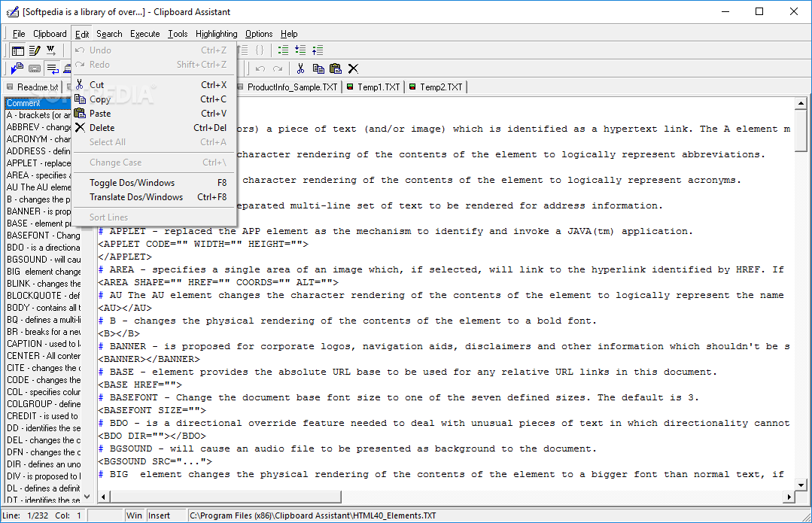Image resolution: width=812 pixels, height=523 pixels.
Task: Select the 'BGSOUND' list entry
Action: point(44,260)
